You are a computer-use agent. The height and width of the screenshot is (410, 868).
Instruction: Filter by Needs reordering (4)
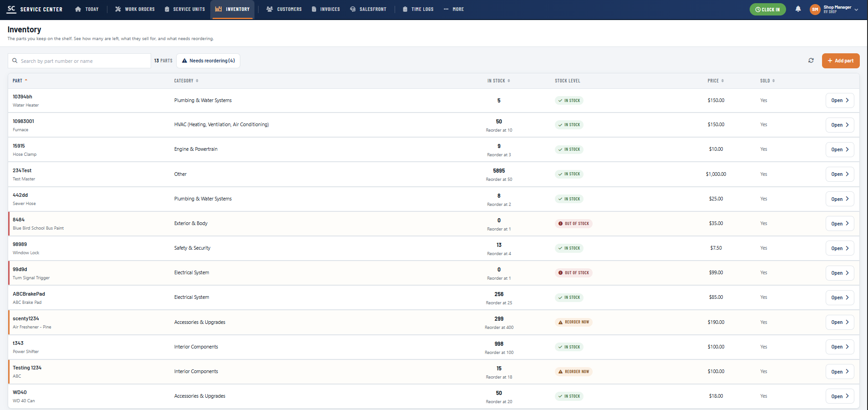(x=208, y=61)
